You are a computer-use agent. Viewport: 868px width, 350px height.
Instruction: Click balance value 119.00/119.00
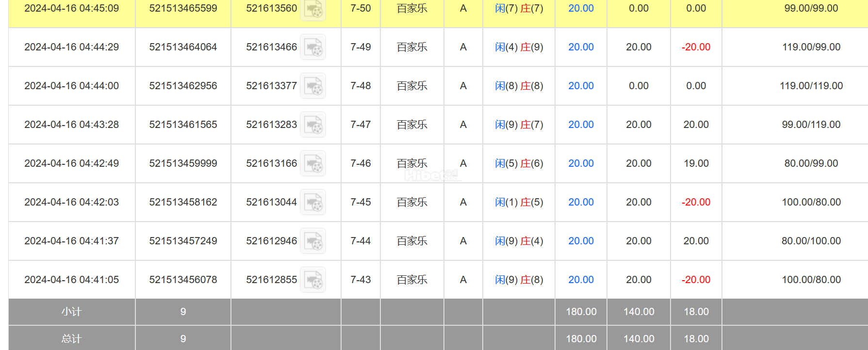coord(811,86)
